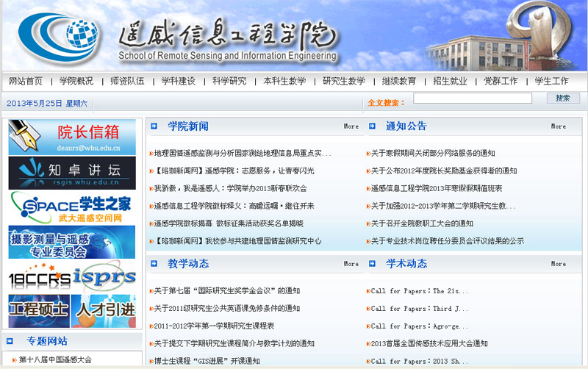Open the 工程硕士 banner image
The height and width of the screenshot is (369, 588).
tap(39, 311)
